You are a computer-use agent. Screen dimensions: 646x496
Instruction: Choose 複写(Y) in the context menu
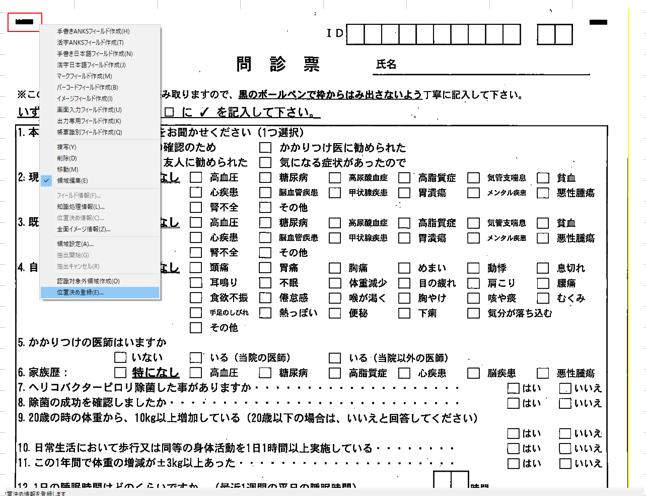pyautogui.click(x=66, y=147)
